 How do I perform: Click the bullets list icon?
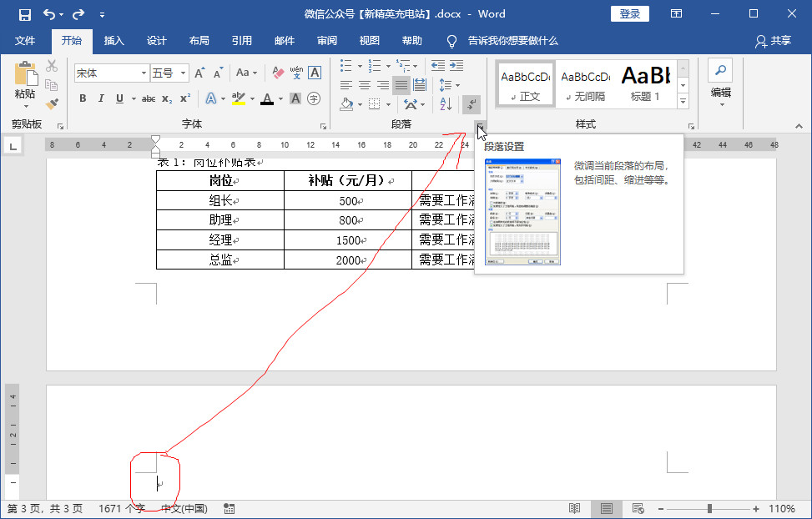(345, 65)
